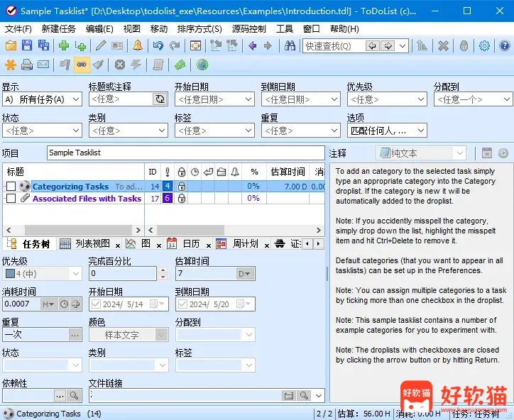
Task: Add a new task with green plus
Action: tap(64, 45)
